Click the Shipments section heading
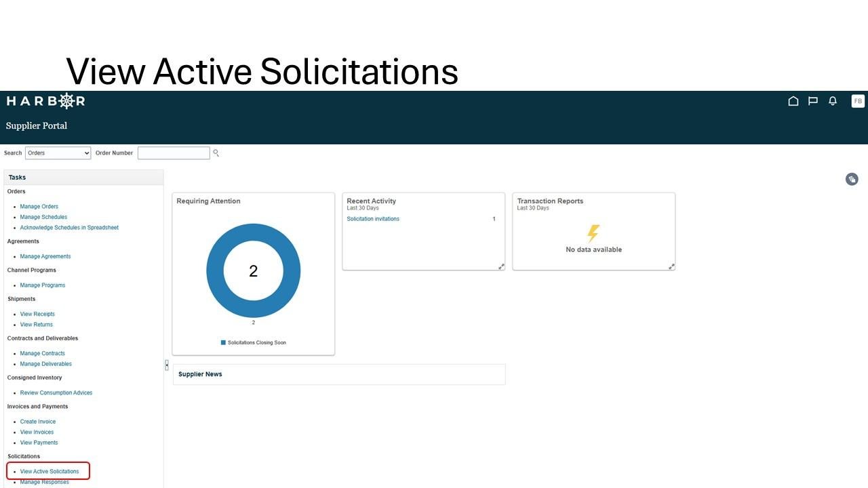 click(22, 299)
